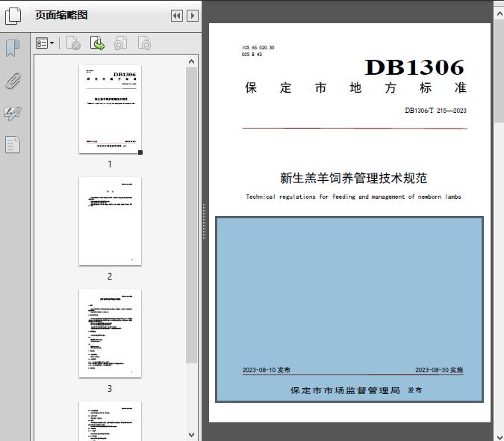
Task: Select page 1 thumbnail
Action: pyautogui.click(x=110, y=109)
